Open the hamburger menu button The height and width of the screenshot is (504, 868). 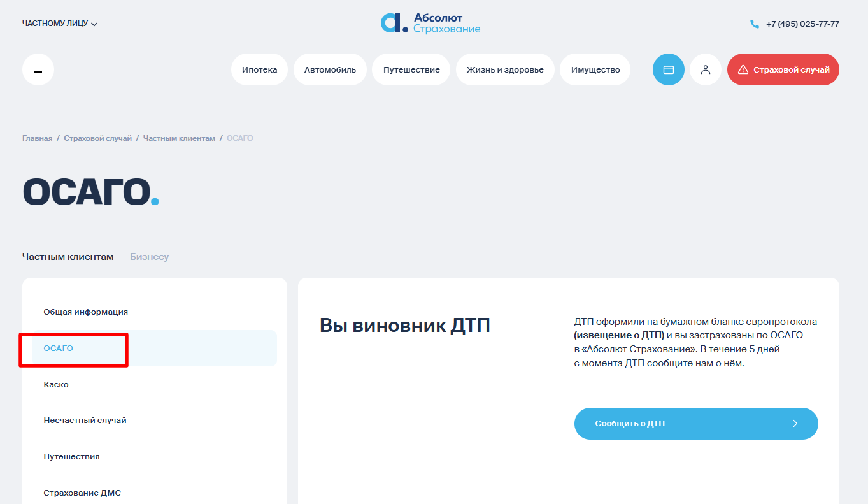pyautogui.click(x=38, y=70)
